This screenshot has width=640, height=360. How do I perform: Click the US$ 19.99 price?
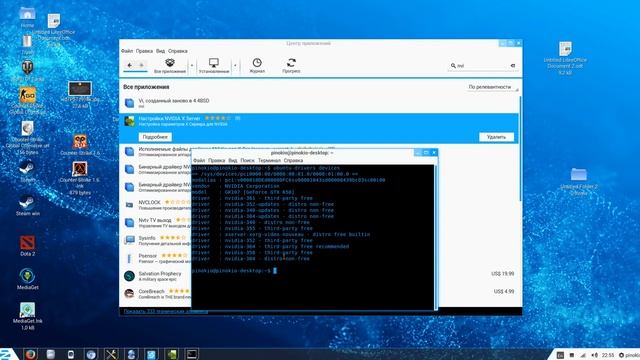point(502,274)
